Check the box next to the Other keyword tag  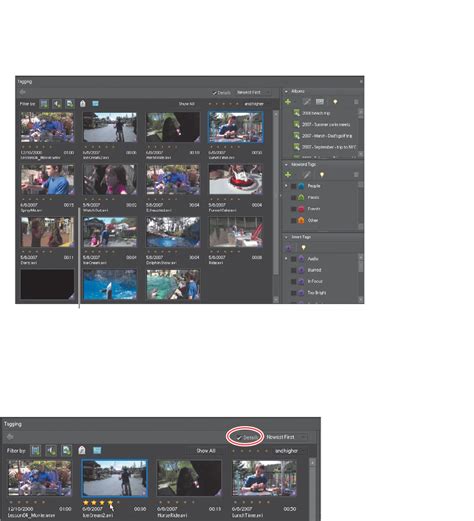click(293, 221)
